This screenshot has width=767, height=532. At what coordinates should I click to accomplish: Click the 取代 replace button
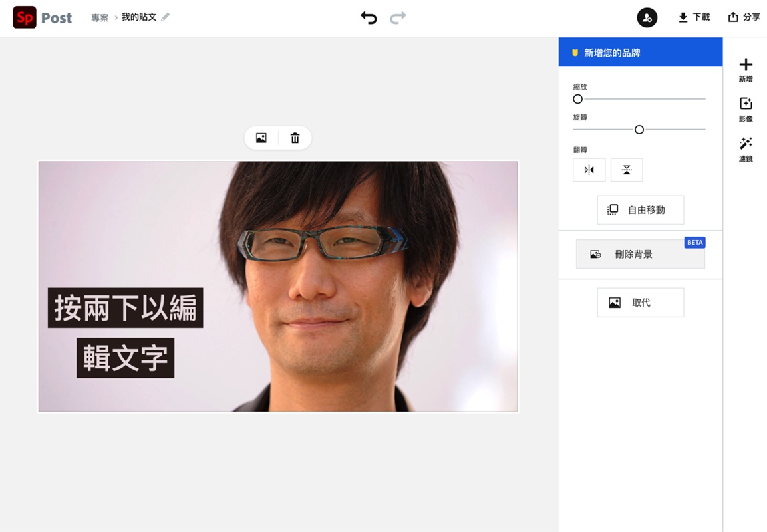click(x=640, y=303)
